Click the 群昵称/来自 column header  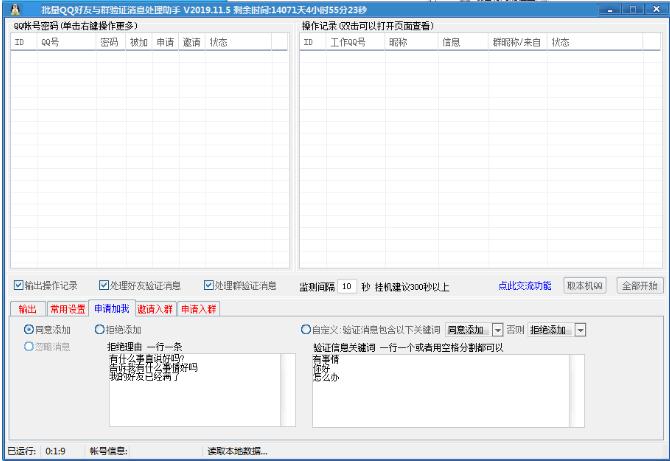click(x=517, y=42)
